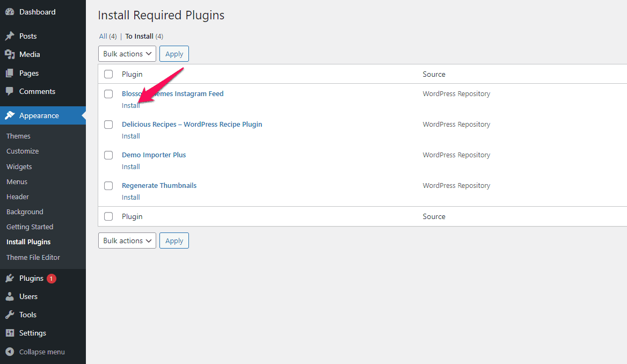
Task: Open the Settings menu item
Action: 43,333
